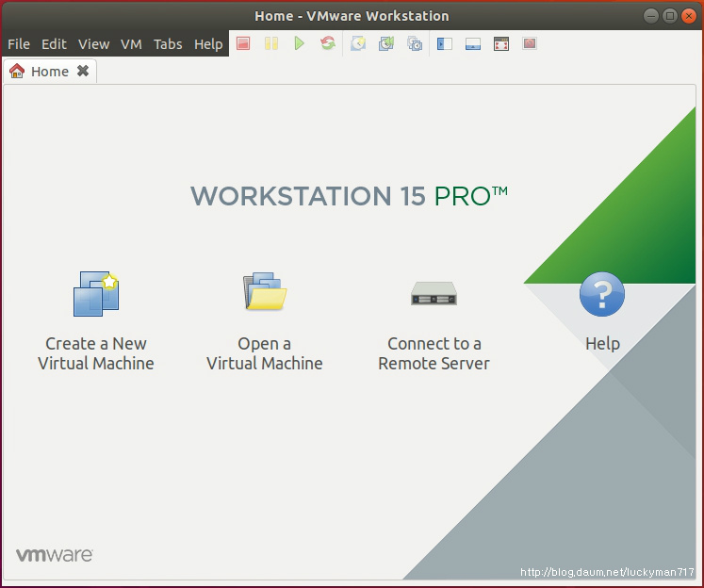This screenshot has width=704, height=588.
Task: Toggle the thumbnail bar icon
Action: tap(473, 43)
